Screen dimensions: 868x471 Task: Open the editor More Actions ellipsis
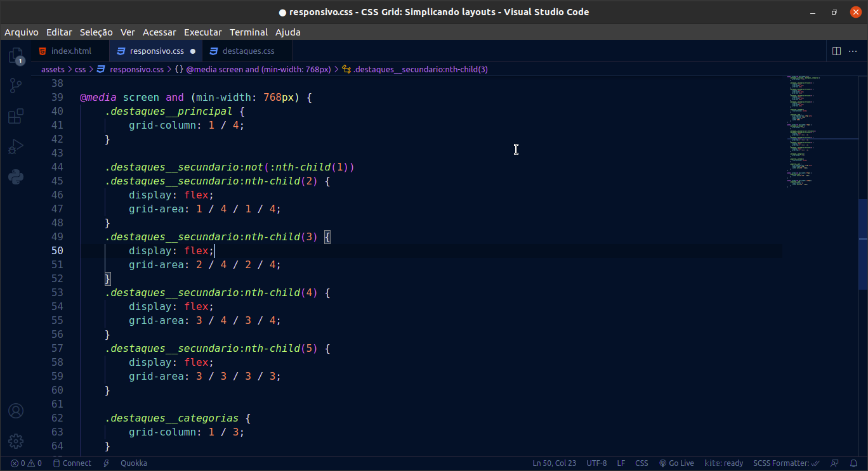[x=853, y=51]
